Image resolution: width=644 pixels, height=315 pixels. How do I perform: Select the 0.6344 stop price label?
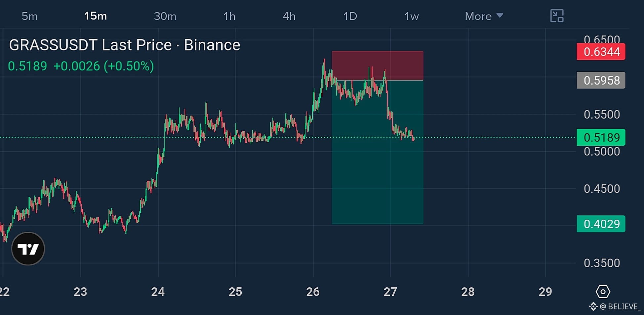(x=601, y=52)
